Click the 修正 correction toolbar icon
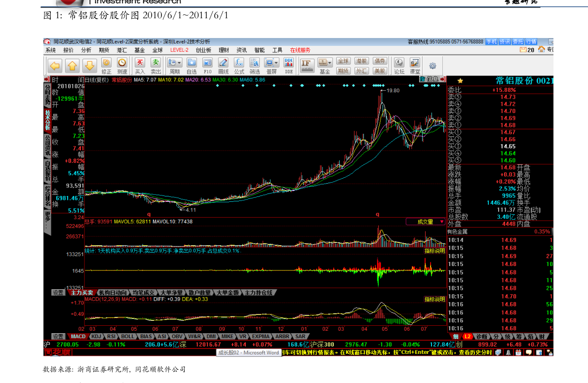The height and width of the screenshot is (383, 588). [106, 66]
